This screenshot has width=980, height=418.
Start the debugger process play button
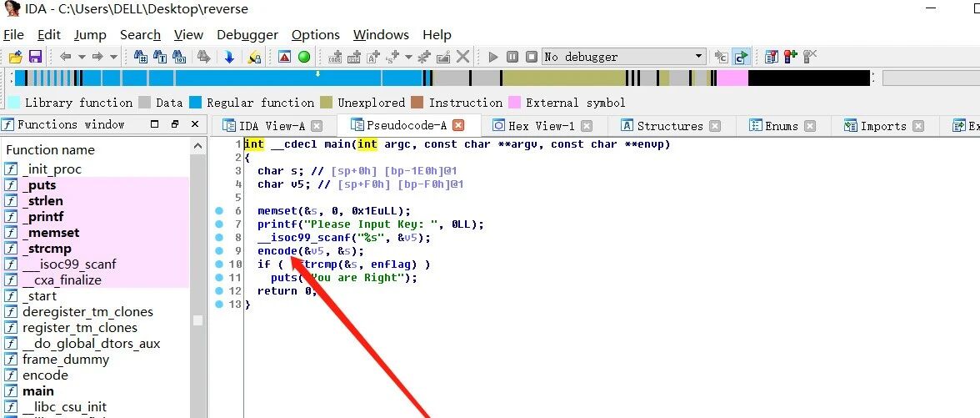click(x=493, y=57)
